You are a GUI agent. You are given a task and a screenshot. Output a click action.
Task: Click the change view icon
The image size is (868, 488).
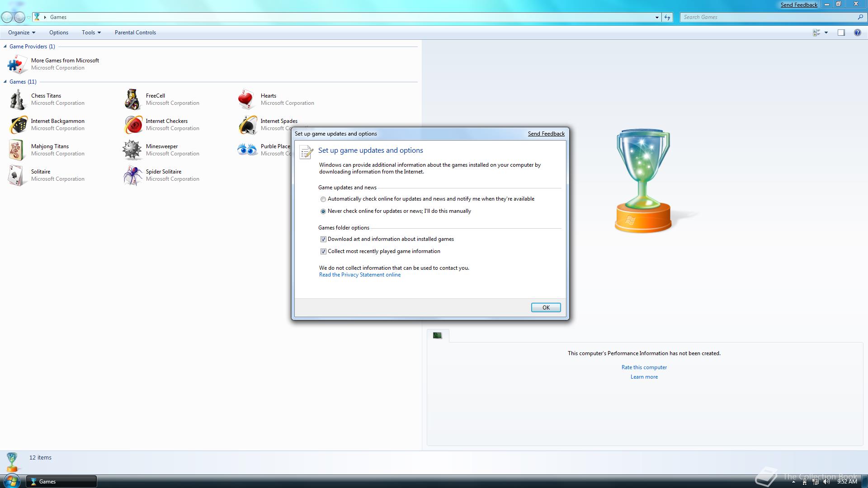(816, 33)
